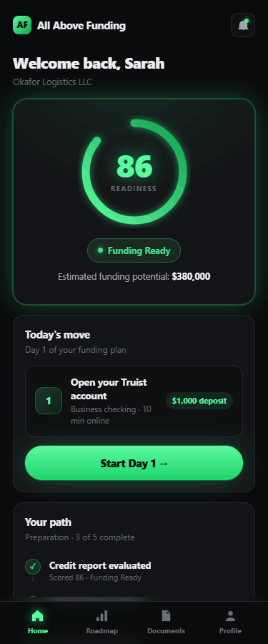268x644 pixels.
Task: Open notifications bell icon
Action: pos(243,25)
